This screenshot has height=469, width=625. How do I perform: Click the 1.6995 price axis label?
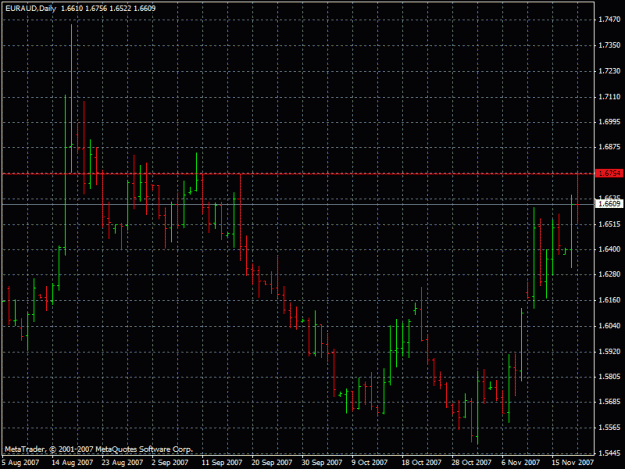[x=609, y=122]
